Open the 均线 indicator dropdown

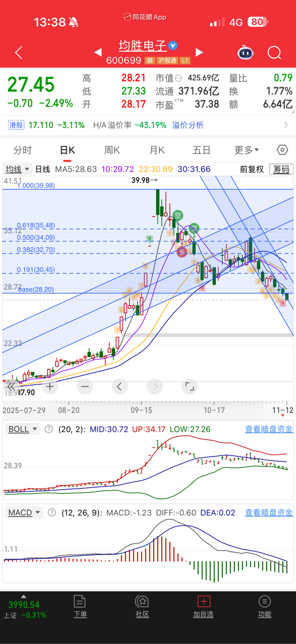coord(17,169)
